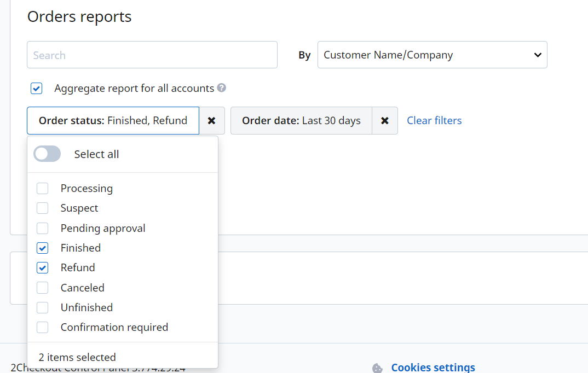The image size is (588, 373).
Task: Check the Unfinished order status
Action: 42,307
